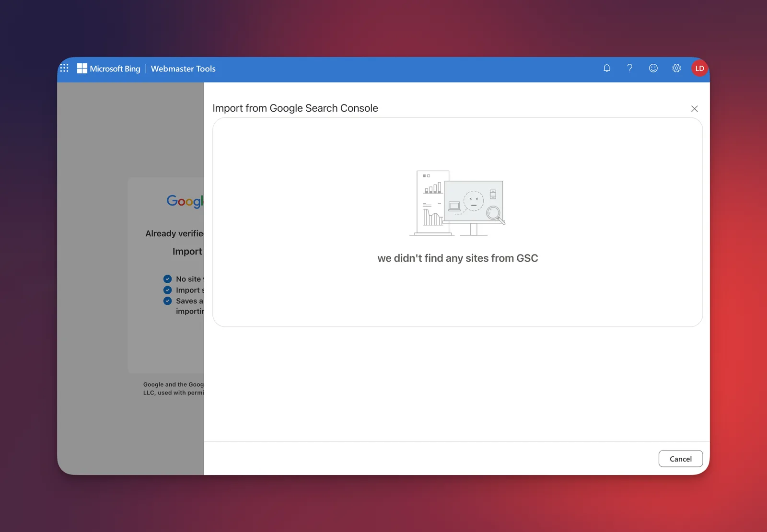Image resolution: width=767 pixels, height=532 pixels.
Task: Close the Import from Google Search Console panel
Action: point(695,109)
